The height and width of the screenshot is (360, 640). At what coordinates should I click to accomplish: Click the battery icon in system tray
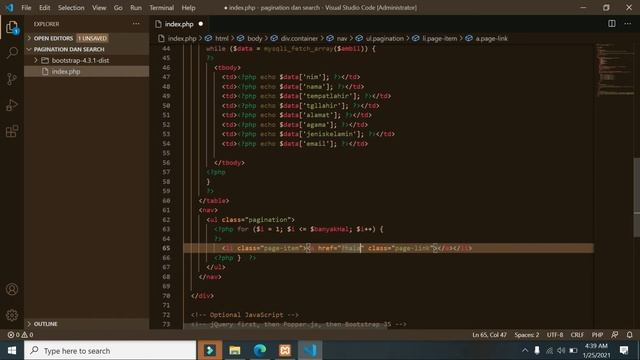pyautogui.click(x=573, y=350)
